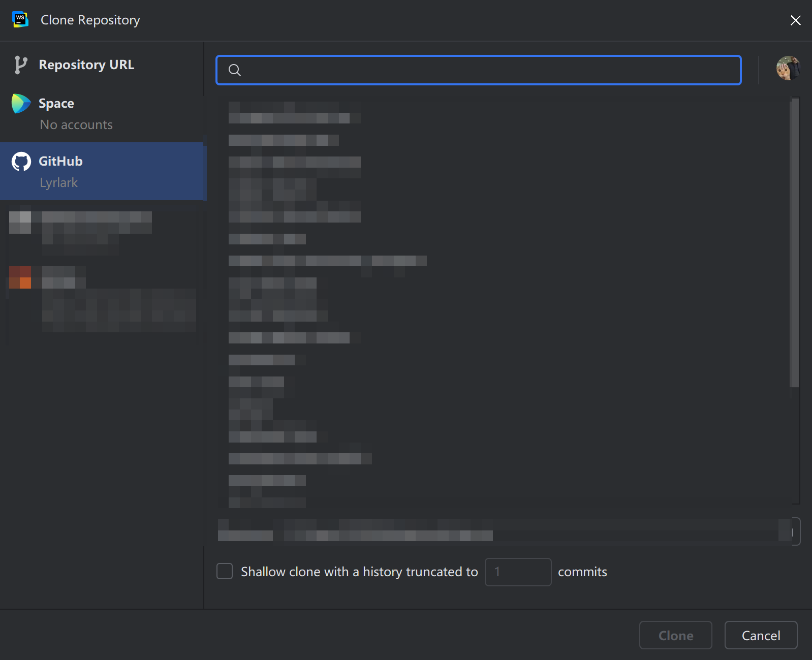Click the Space logo icon
The height and width of the screenshot is (660, 812).
click(x=21, y=104)
